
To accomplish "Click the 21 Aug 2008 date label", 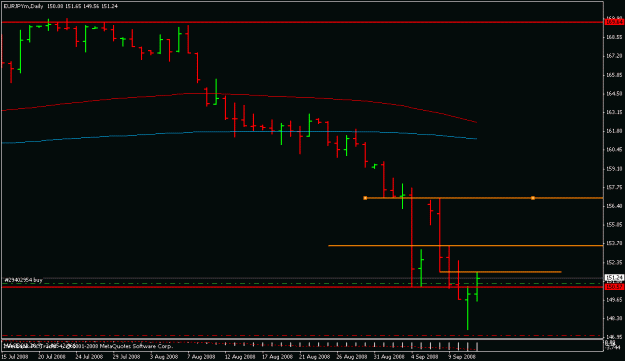I will click(x=314, y=357).
